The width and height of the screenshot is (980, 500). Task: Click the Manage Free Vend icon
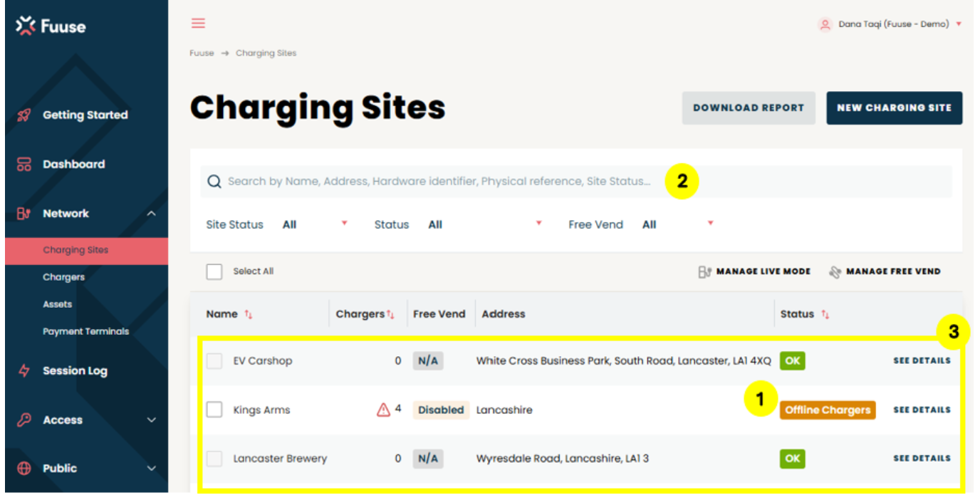coord(835,271)
